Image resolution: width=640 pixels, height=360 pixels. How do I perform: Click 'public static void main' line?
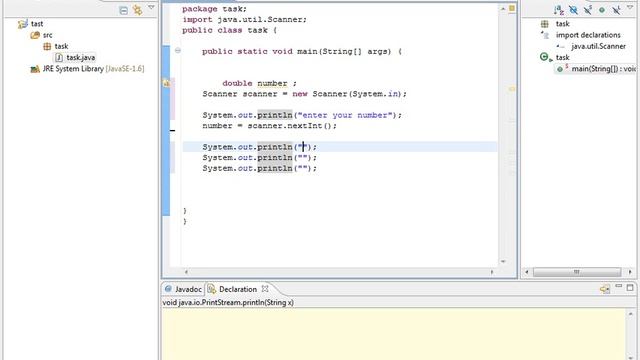tap(302, 51)
